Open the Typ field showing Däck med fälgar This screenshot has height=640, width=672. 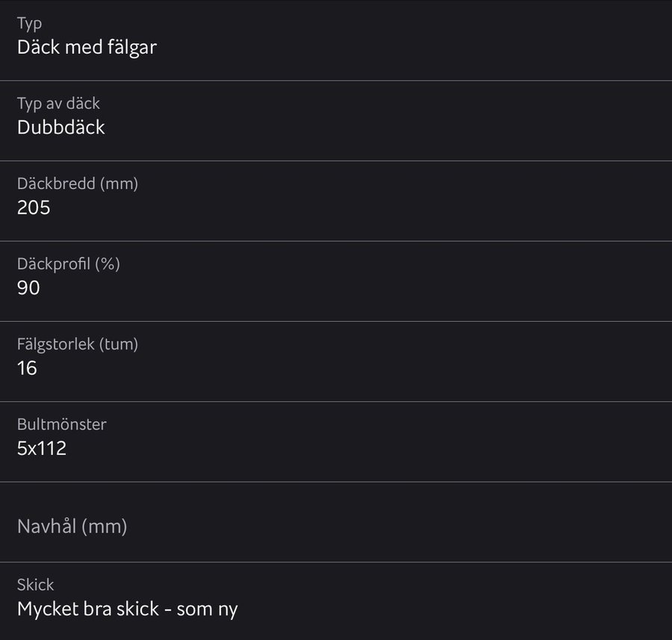tap(336, 40)
